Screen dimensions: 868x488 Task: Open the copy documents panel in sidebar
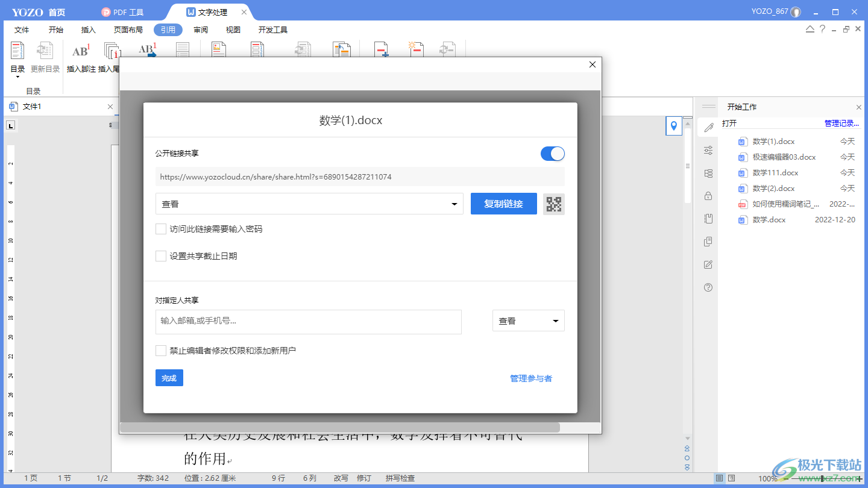tap(708, 242)
